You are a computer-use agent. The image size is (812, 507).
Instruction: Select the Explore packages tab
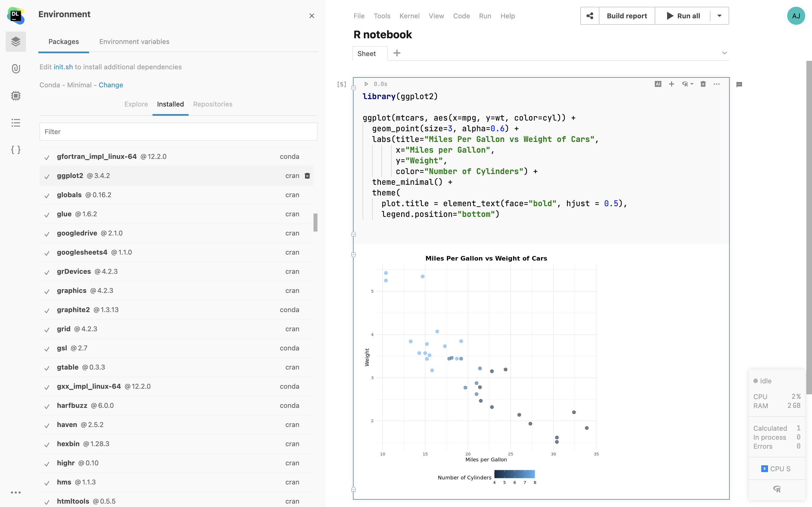coord(136,104)
